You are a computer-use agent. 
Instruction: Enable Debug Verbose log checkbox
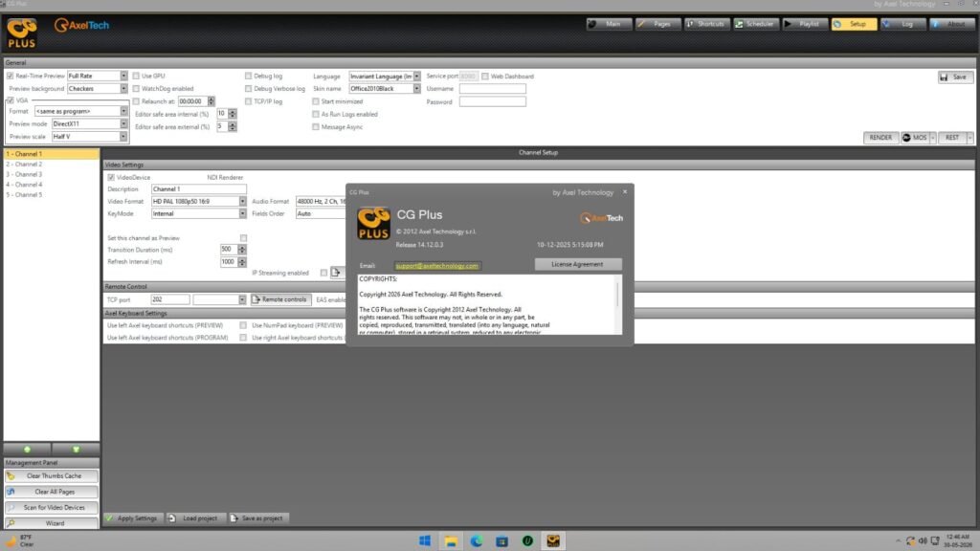248,89
